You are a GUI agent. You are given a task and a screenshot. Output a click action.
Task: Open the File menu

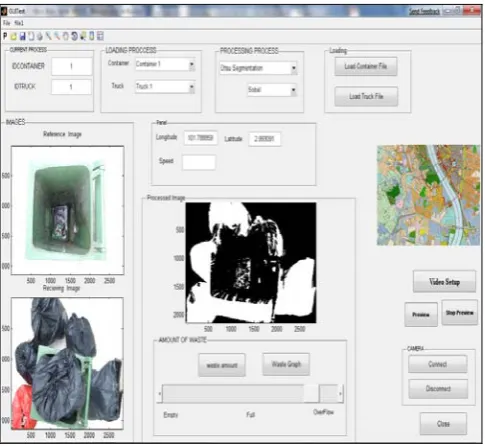pos(6,23)
